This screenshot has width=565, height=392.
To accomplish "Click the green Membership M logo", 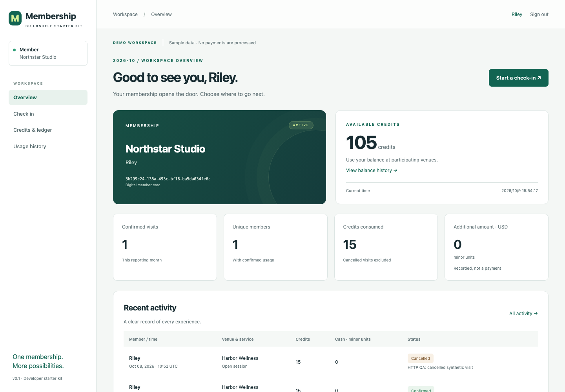I will [15, 18].
